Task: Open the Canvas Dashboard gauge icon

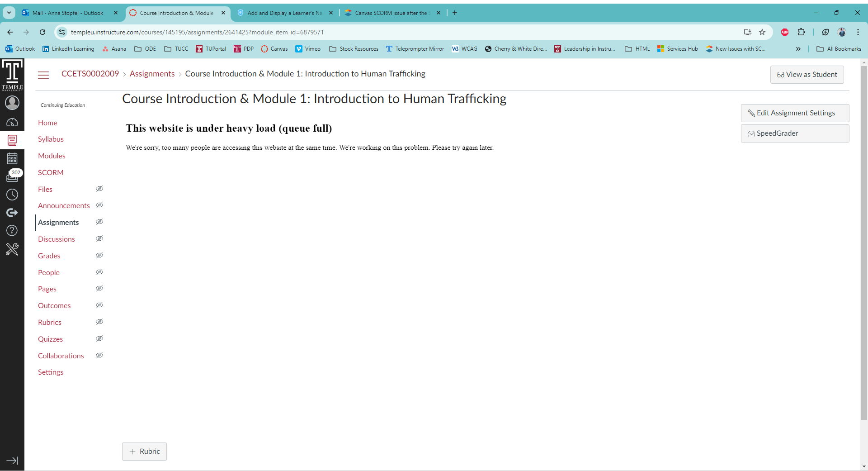Action: click(x=12, y=122)
